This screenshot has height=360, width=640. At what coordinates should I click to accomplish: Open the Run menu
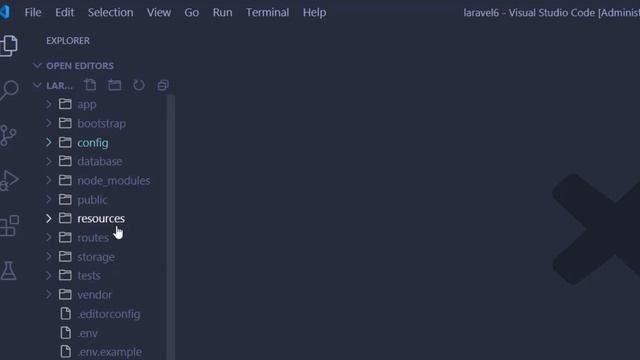[x=222, y=12]
